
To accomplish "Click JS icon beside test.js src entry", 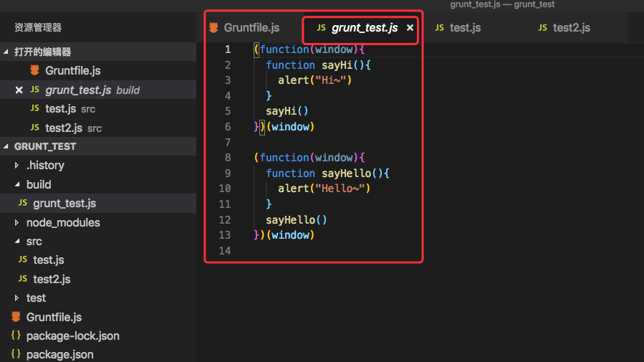I will click(35, 108).
